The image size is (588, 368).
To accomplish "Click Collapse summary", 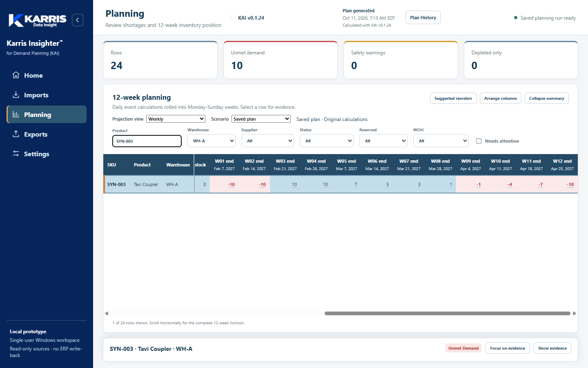I will coord(547,99).
